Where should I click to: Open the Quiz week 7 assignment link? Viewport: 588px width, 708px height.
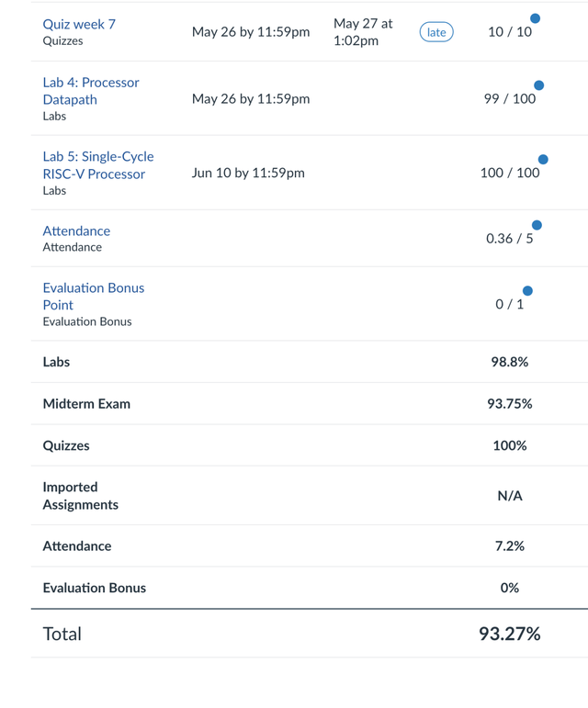click(x=79, y=24)
